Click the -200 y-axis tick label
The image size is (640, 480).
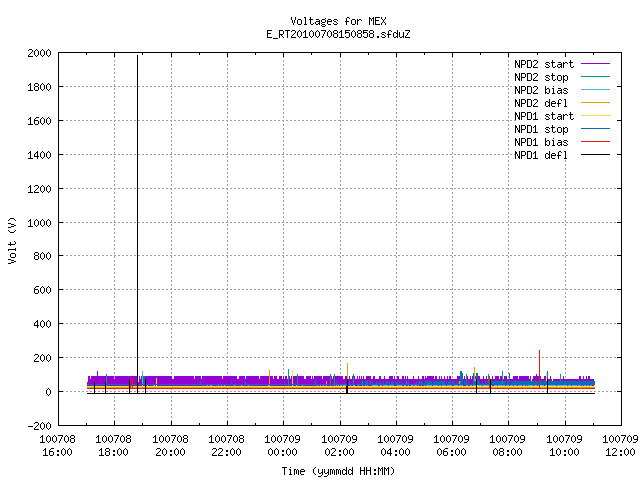tap(39, 426)
